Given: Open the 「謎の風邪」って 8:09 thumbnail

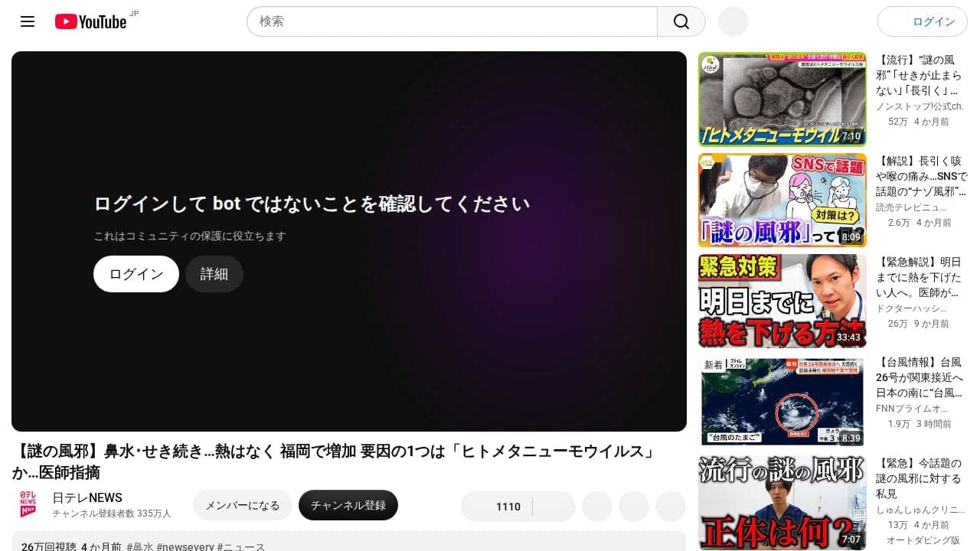Looking at the screenshot, I should [x=782, y=201].
